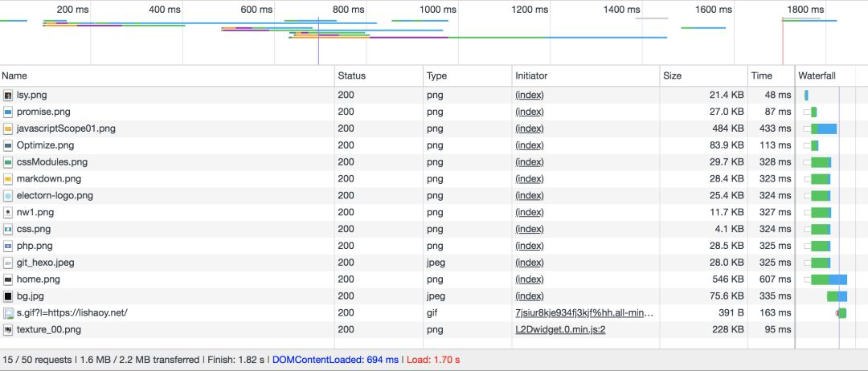
Task: Click the javascriptScope01.png file icon
Action: [9, 128]
